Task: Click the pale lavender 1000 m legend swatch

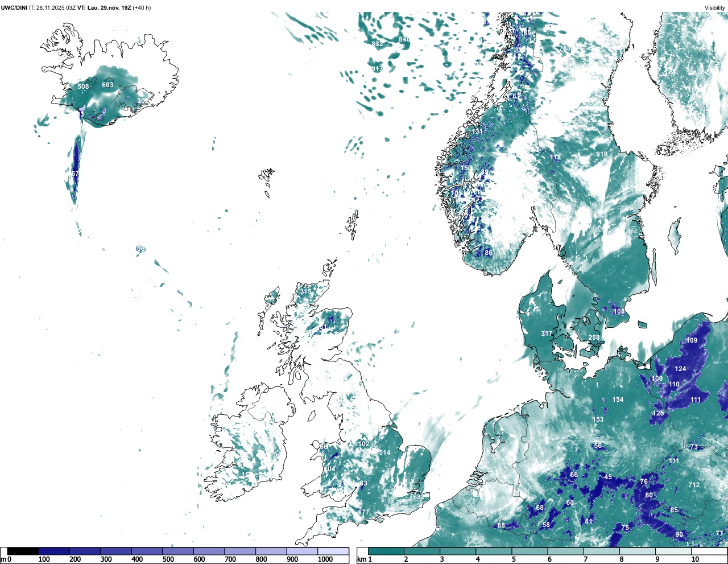Action: point(333,551)
